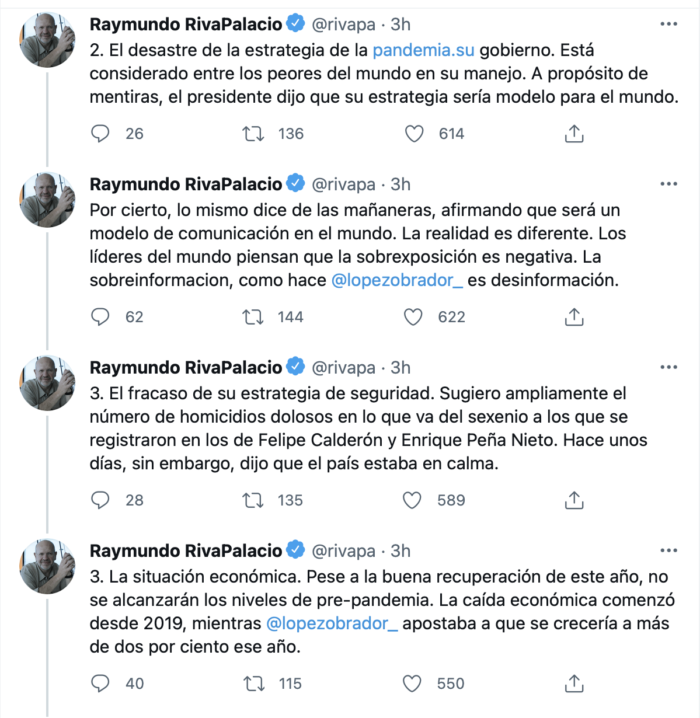Like the tweet with 622 likes

pos(413,317)
